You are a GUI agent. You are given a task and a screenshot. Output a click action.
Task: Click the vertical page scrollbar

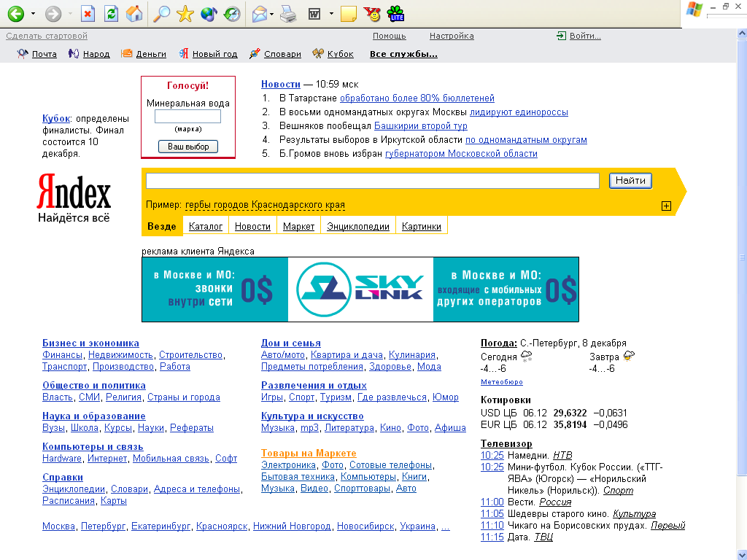pos(742,257)
